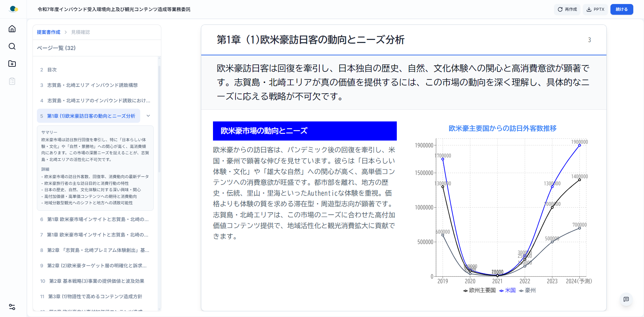The image size is (644, 317).
Task: Open the ページ一覧 (32) header
Action: tap(56, 48)
